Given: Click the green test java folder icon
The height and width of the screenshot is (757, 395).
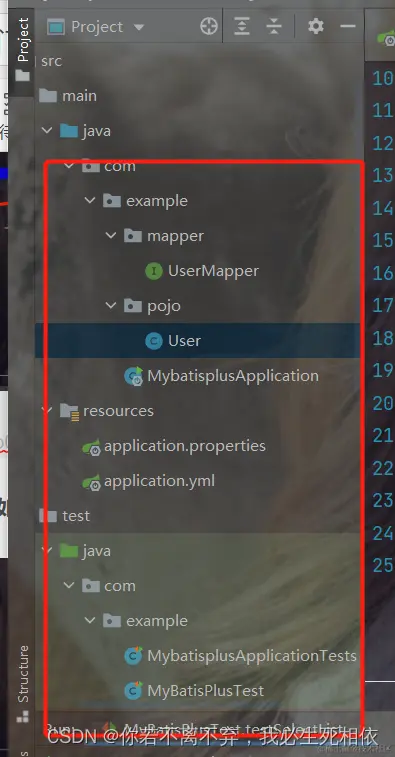Looking at the screenshot, I should click(69, 551).
